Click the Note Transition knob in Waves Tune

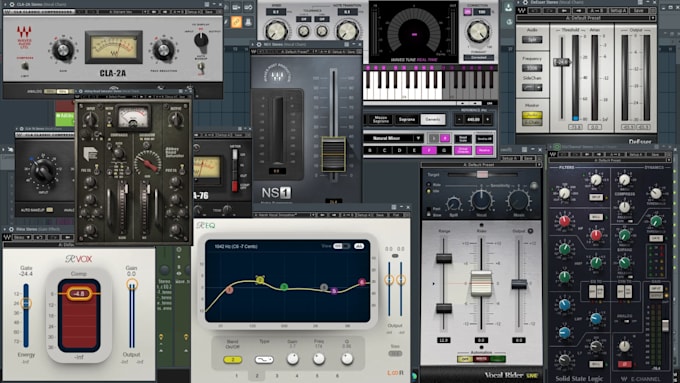coord(347,31)
